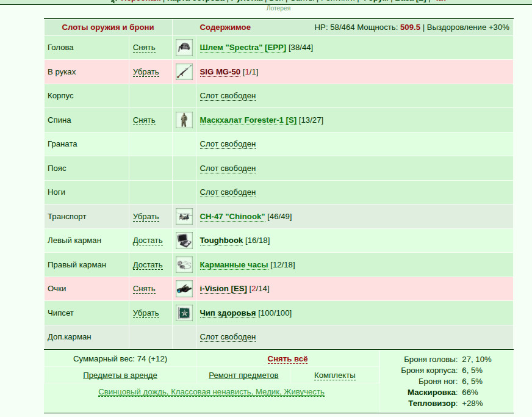Screen dimensions: 532x417
Task: Click Слот свободен in the Корпус row
Action: (228, 96)
